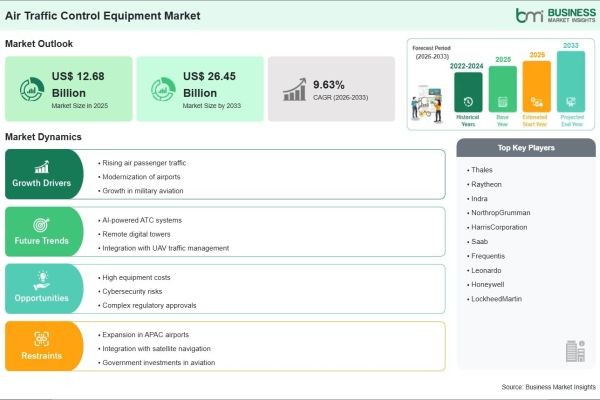Click Thales in key players list
Screen dimensions: 600x400
tap(480, 170)
